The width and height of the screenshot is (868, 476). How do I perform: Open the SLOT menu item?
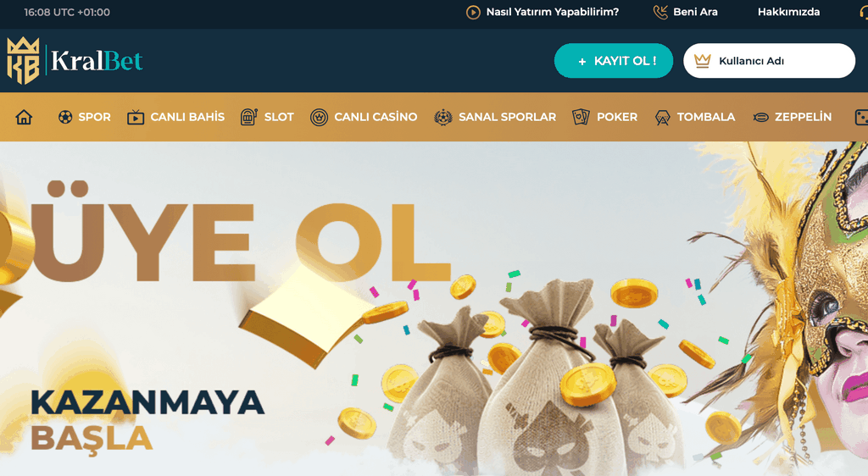[279, 117]
